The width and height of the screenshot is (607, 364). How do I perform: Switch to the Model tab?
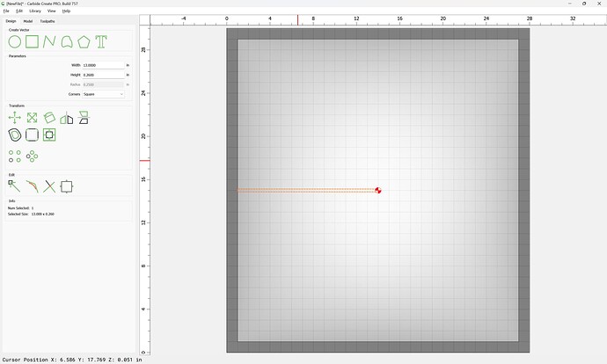[28, 21]
